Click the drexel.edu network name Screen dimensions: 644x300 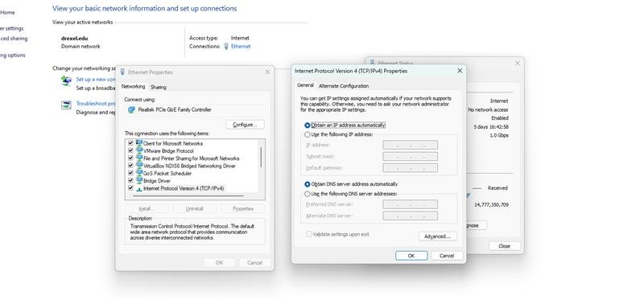click(x=74, y=38)
